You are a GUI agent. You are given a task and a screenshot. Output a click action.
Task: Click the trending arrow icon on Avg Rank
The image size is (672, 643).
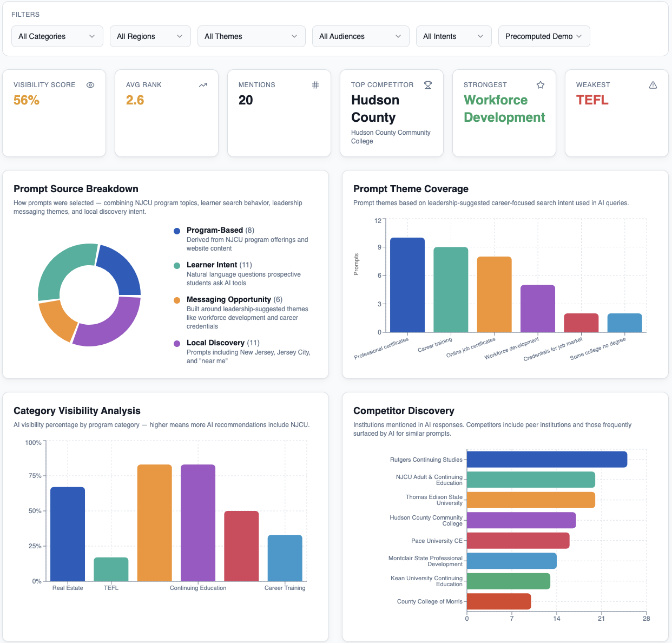click(x=203, y=85)
